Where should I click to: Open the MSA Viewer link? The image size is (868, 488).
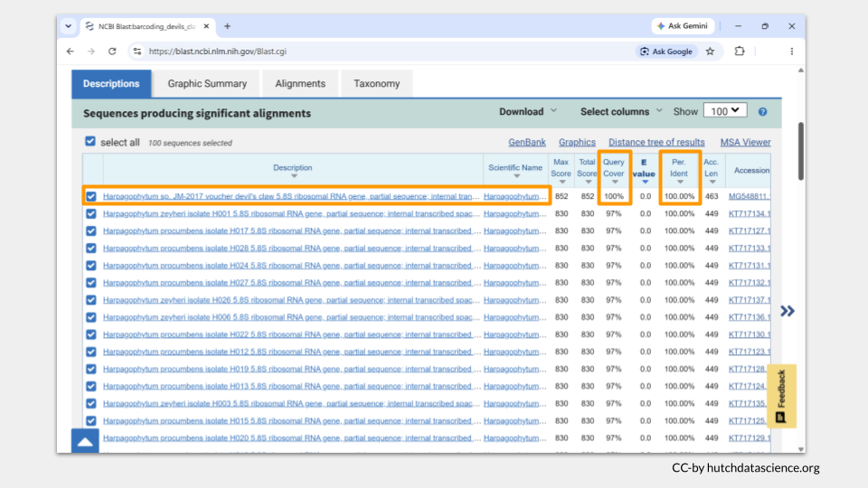[745, 142]
